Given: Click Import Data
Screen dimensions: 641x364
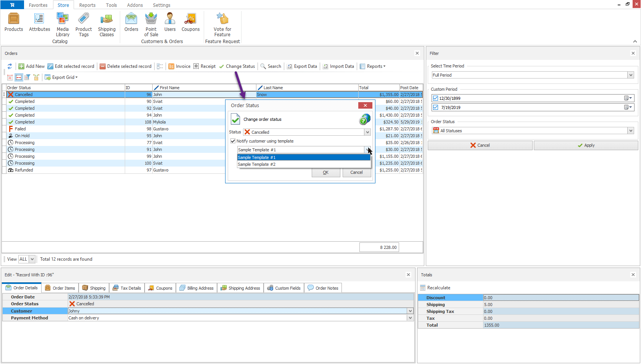Looking at the screenshot, I should tap(338, 66).
